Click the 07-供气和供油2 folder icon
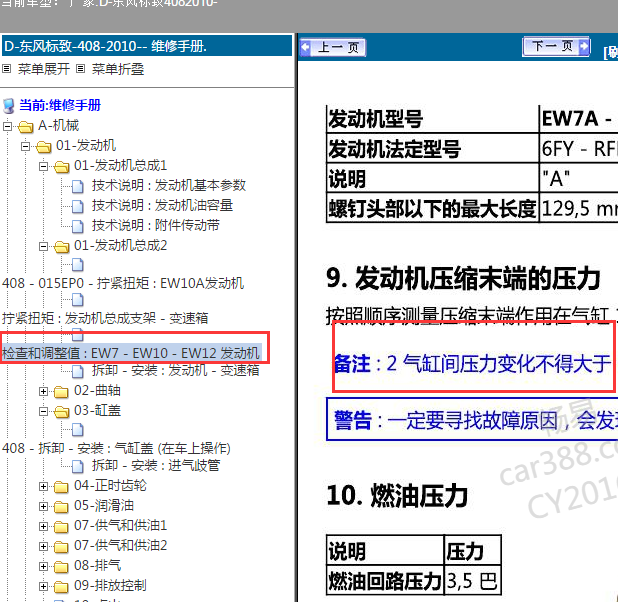 pyautogui.click(x=61, y=547)
